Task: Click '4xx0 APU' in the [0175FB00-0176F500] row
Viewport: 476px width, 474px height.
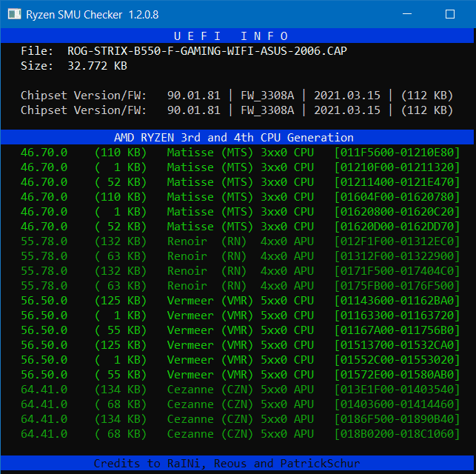Action: pyautogui.click(x=287, y=286)
